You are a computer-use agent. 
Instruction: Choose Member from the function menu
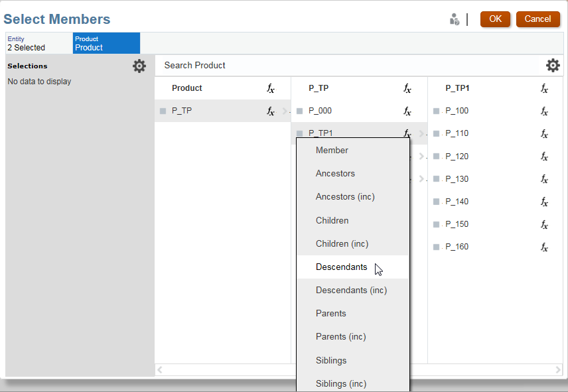coord(352,150)
